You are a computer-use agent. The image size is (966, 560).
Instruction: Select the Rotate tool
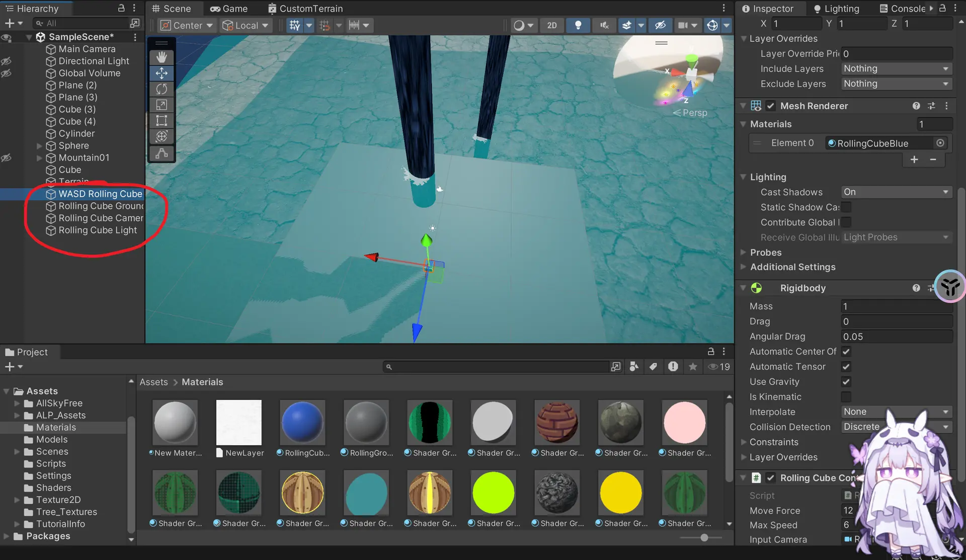pyautogui.click(x=162, y=89)
